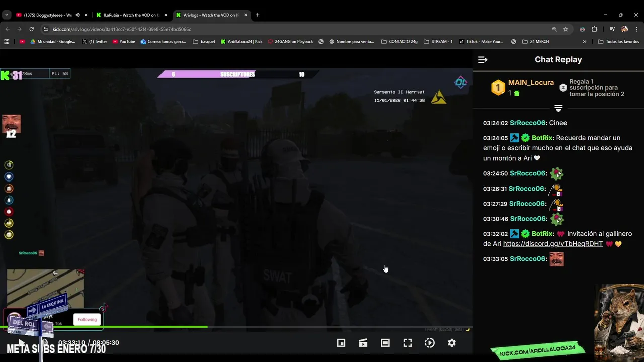644x362 pixels.
Task: Open the Chrome profile avatar
Action: tap(624, 29)
